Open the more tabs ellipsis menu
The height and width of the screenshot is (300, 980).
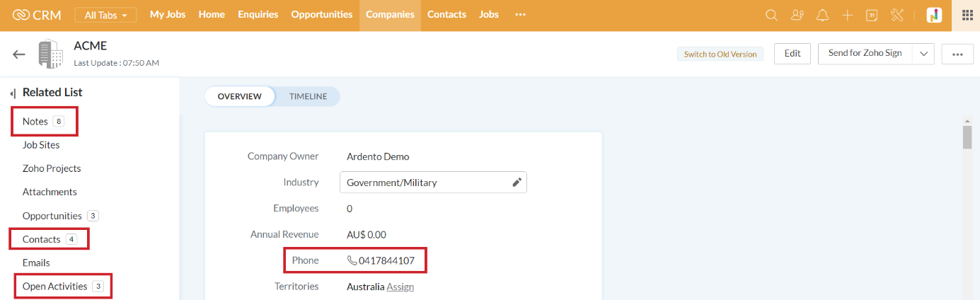(521, 15)
